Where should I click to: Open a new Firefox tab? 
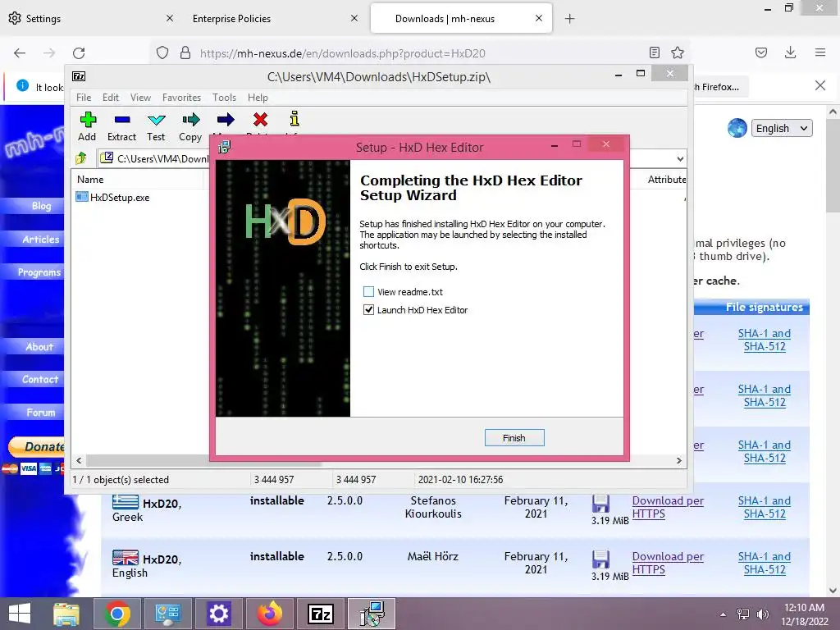click(x=569, y=19)
